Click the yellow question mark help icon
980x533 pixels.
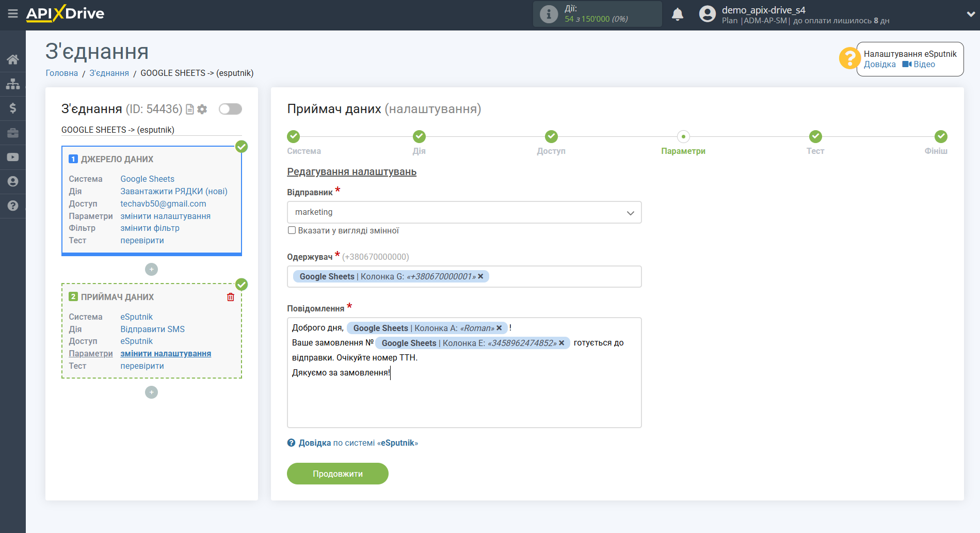coord(849,58)
